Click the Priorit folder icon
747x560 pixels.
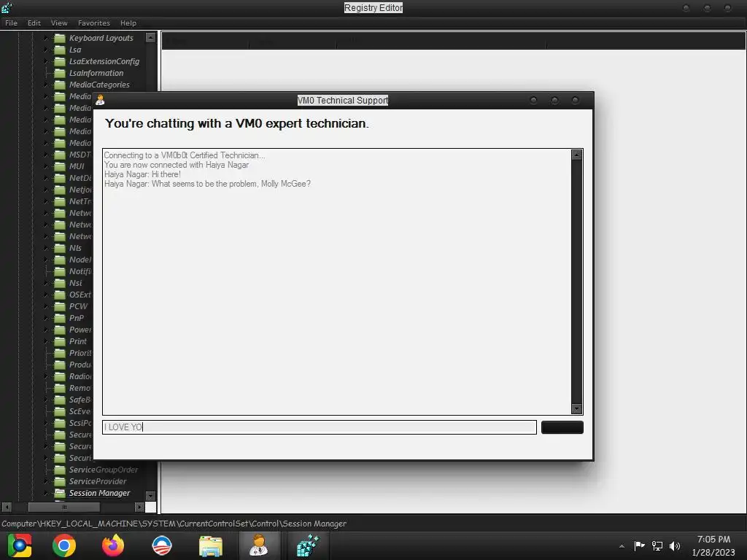pos(60,353)
